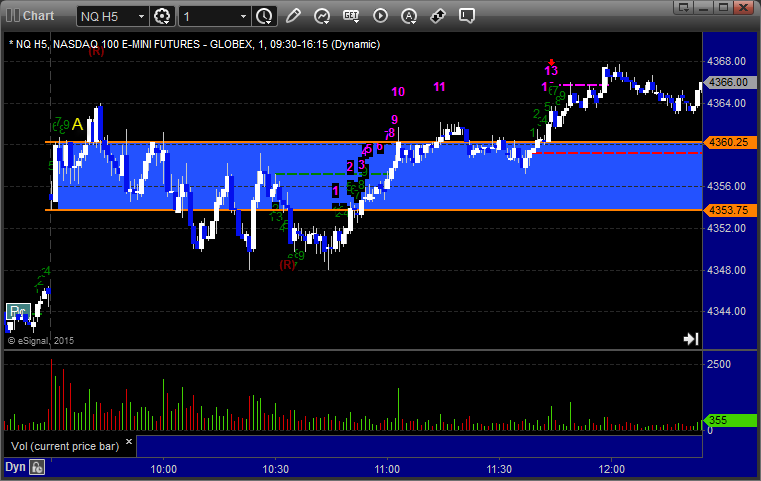Open the studies chart-line menu
Image resolution: width=761 pixels, height=481 pixels.
(322, 16)
